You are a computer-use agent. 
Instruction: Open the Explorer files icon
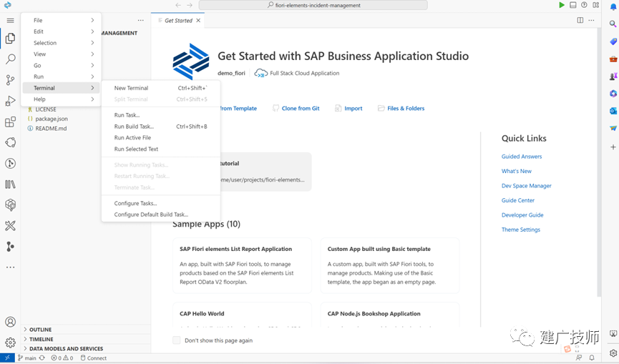point(10,38)
